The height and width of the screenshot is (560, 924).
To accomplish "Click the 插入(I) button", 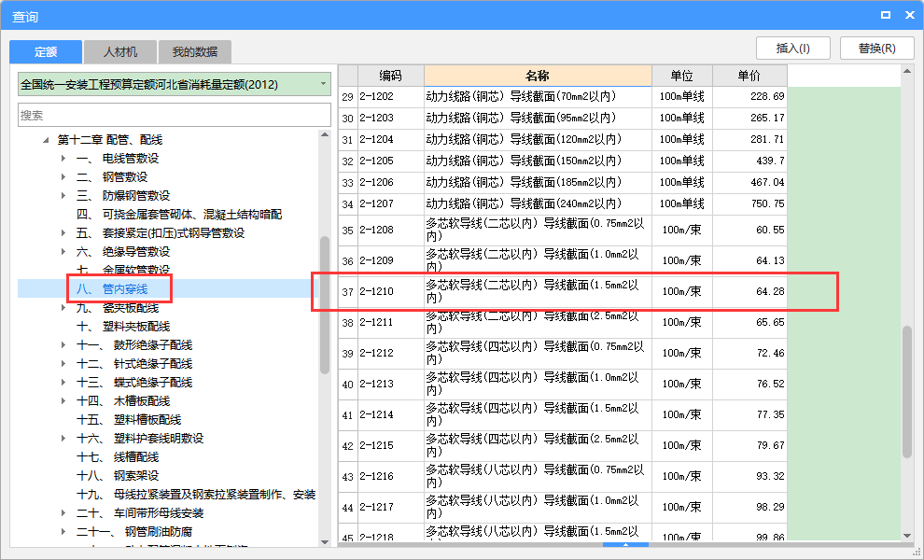I will (793, 49).
